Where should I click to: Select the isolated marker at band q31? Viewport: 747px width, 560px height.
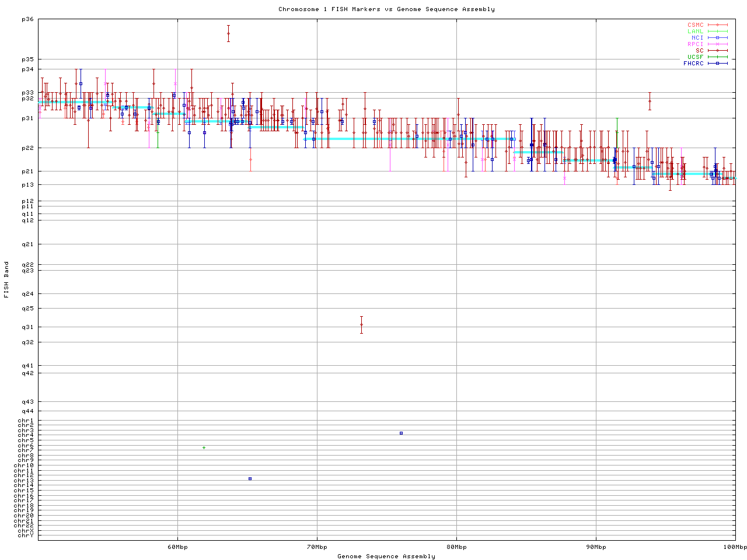tap(361, 324)
